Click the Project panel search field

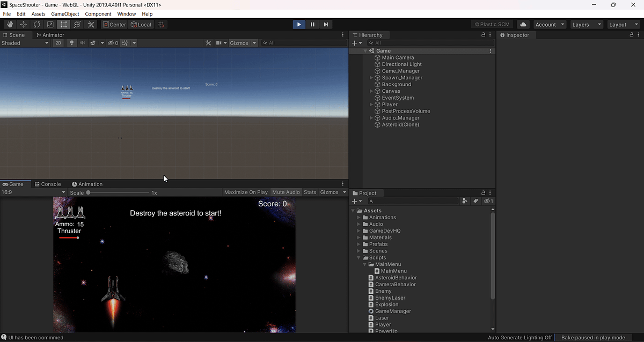pos(413,201)
